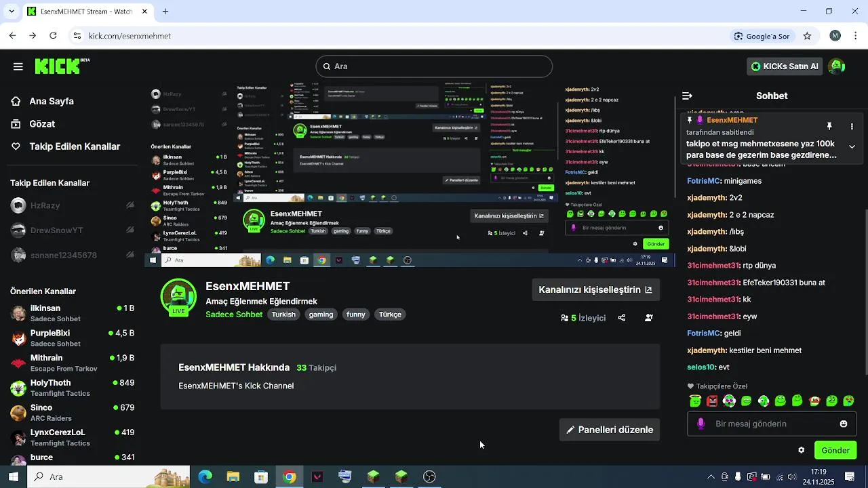Click the share icon beside the viewer count
Screen dimensions: 868x488
[622, 318]
